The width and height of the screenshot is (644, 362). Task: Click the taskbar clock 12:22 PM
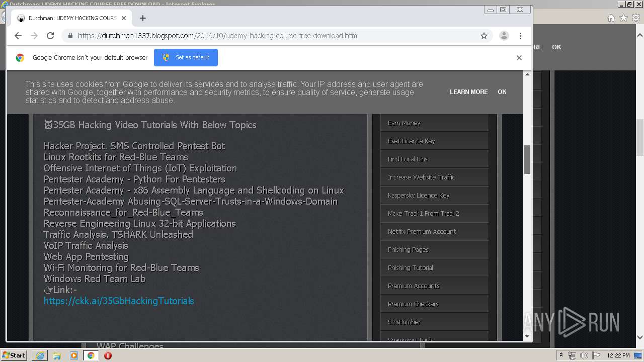(618, 355)
